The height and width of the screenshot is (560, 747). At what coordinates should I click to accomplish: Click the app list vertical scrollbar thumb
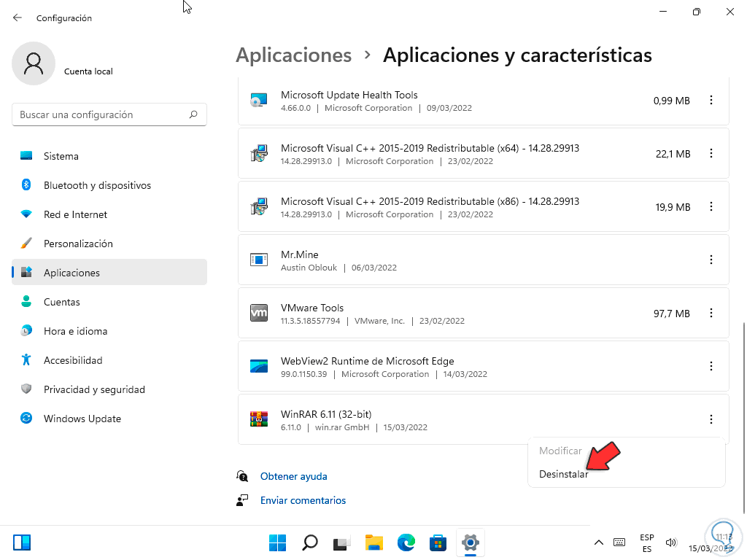click(743, 418)
